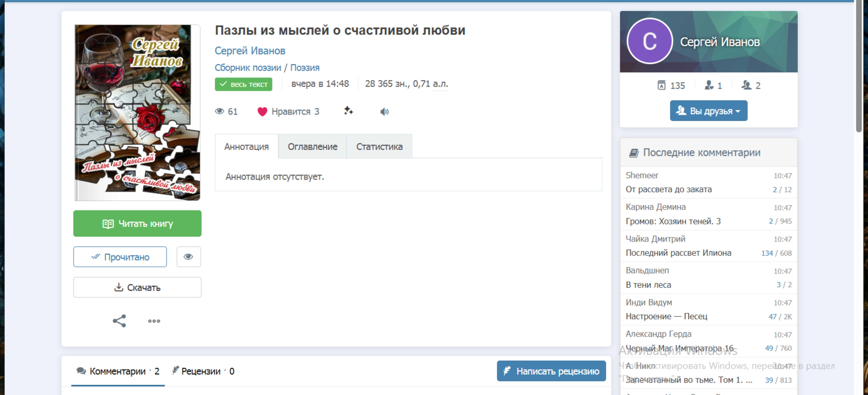Click the author's subscribers icon showing 2

coord(746,85)
